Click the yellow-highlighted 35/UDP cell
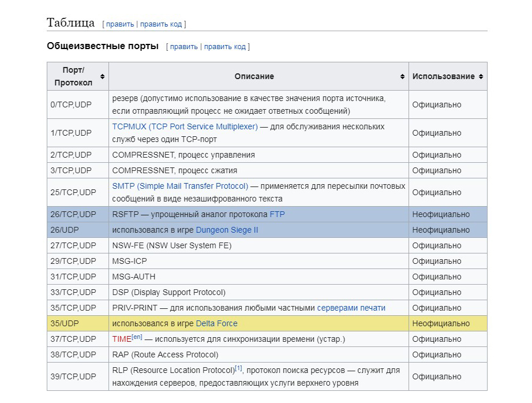Viewport: 532px width, 403px height. pos(65,323)
